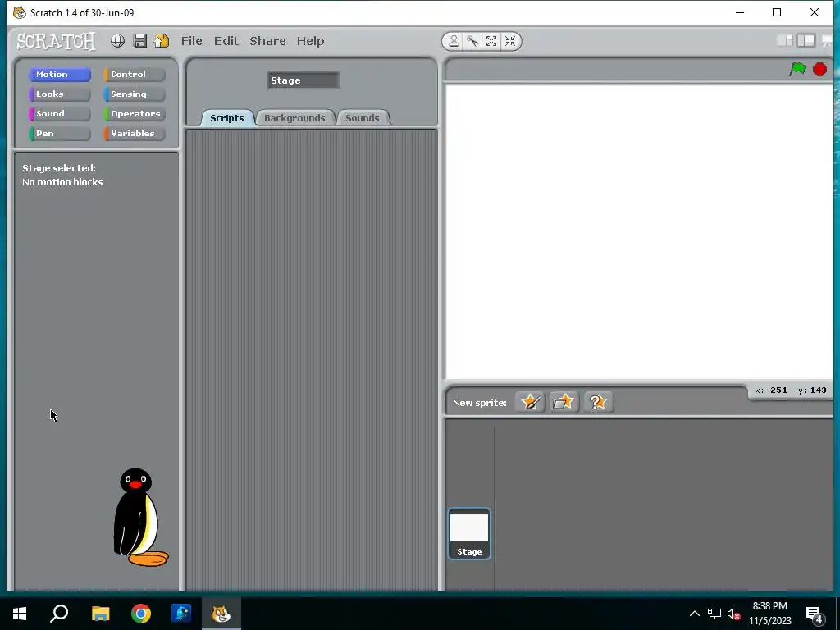The height and width of the screenshot is (630, 840).
Task: Launch Chrome from the taskbar
Action: click(141, 614)
